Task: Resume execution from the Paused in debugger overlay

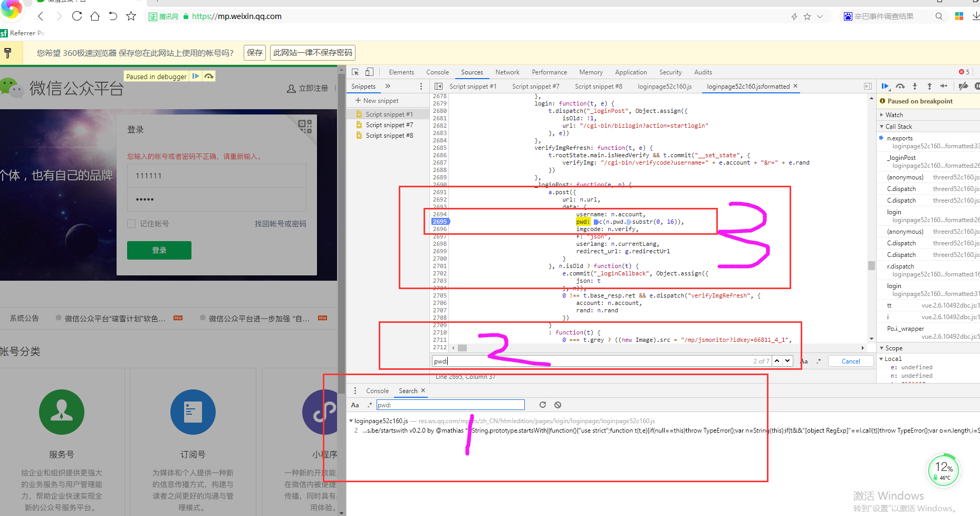Action: [196, 77]
